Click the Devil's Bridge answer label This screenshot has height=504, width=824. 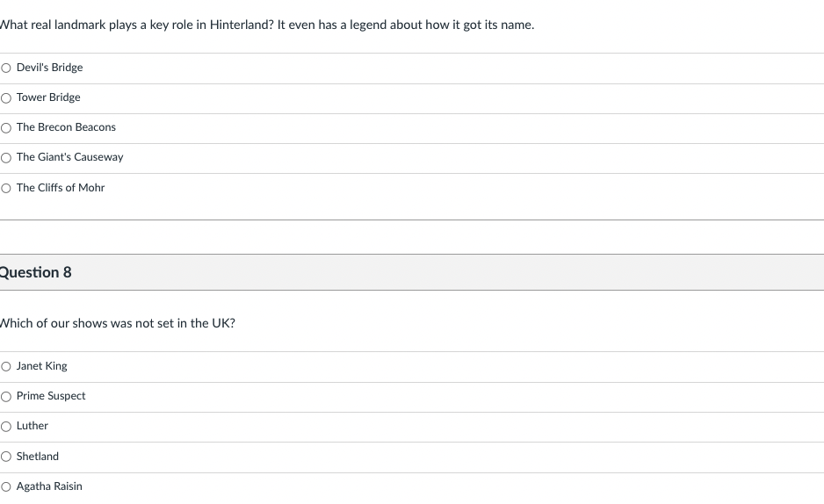pos(49,68)
